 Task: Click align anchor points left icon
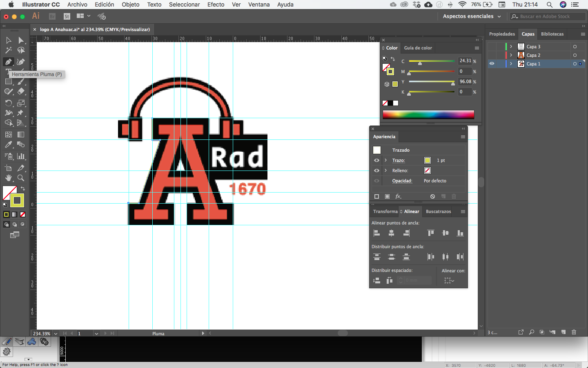377,233
